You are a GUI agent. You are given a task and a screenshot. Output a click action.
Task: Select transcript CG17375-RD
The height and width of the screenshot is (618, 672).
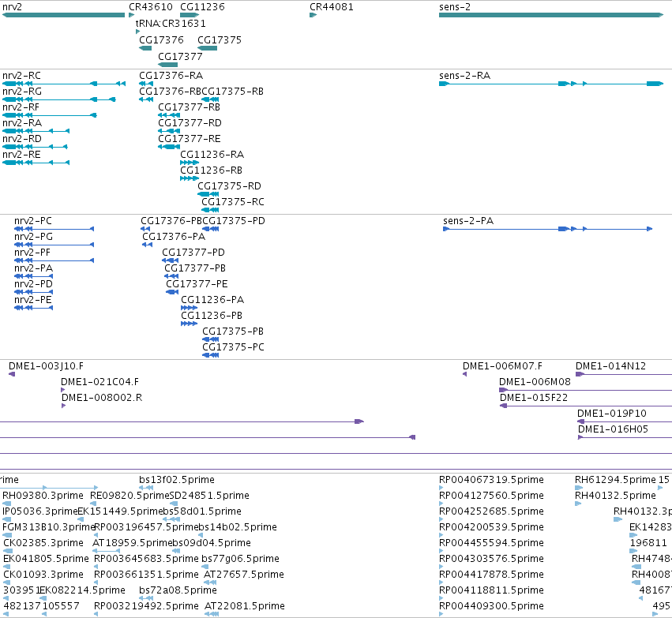tap(229, 185)
